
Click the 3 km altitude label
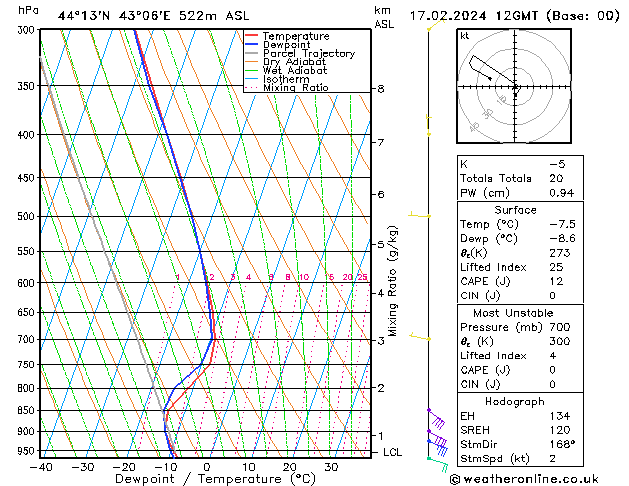coord(381,340)
